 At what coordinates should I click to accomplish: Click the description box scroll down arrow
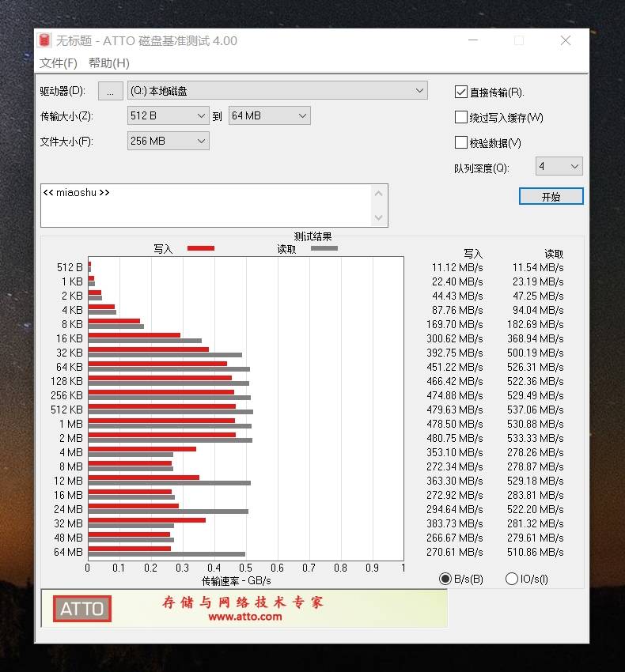(378, 217)
